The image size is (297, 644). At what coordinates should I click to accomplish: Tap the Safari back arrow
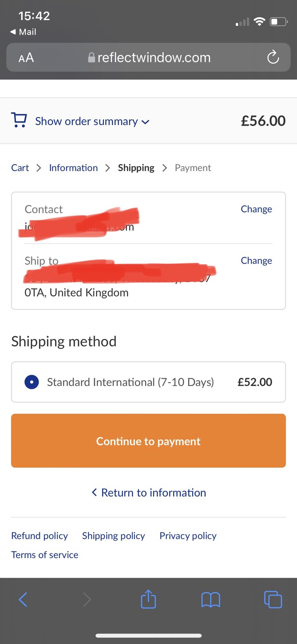pyautogui.click(x=23, y=599)
